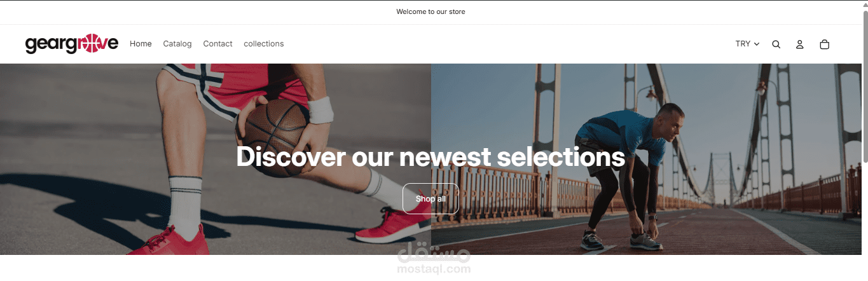This screenshot has height=281, width=868.
Task: Click the basketball player hero image
Action: pyautogui.click(x=216, y=159)
